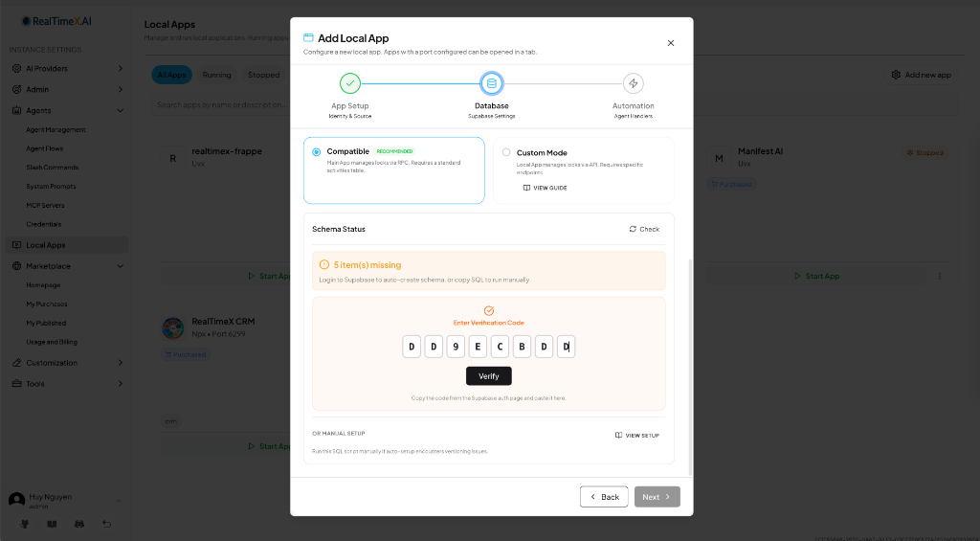
Task: Click Start App for Manifest AI
Action: (816, 276)
